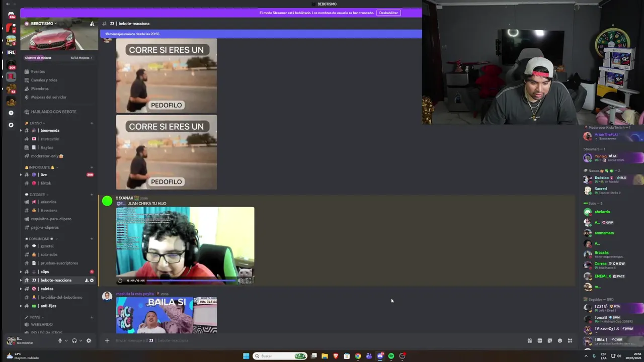Viewport: 644px width, 362px height.
Task: Add channel to COMUNIDAD category
Action: point(92,239)
